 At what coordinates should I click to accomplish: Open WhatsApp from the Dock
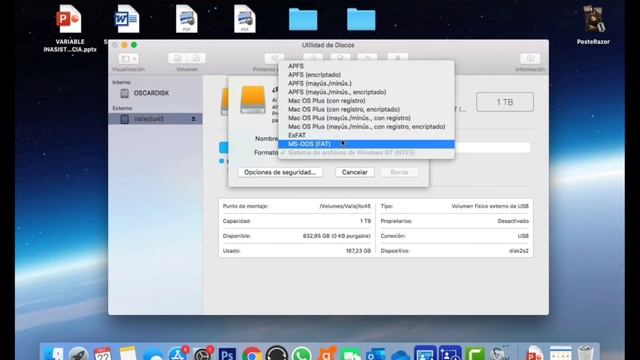[x=301, y=353]
